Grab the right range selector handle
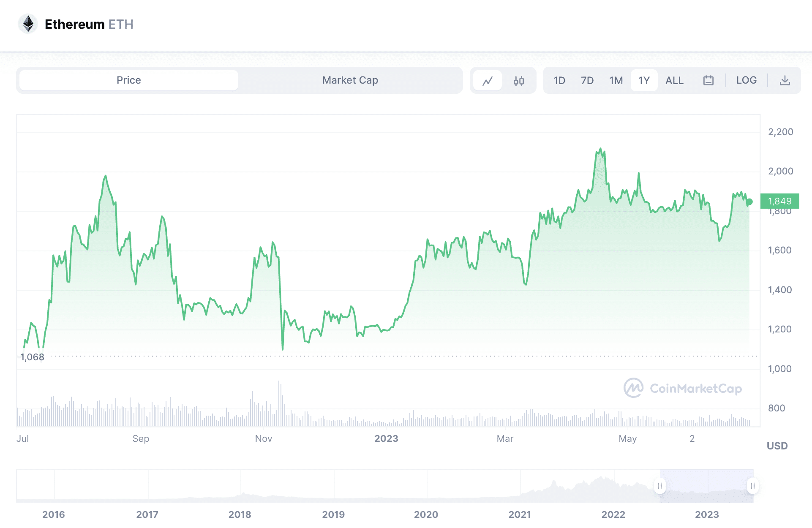 pos(752,486)
